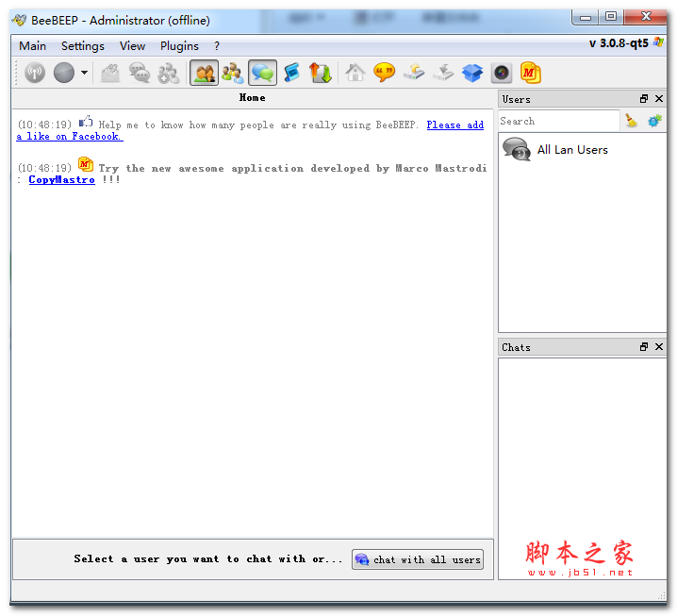Close the Users panel

(x=659, y=99)
